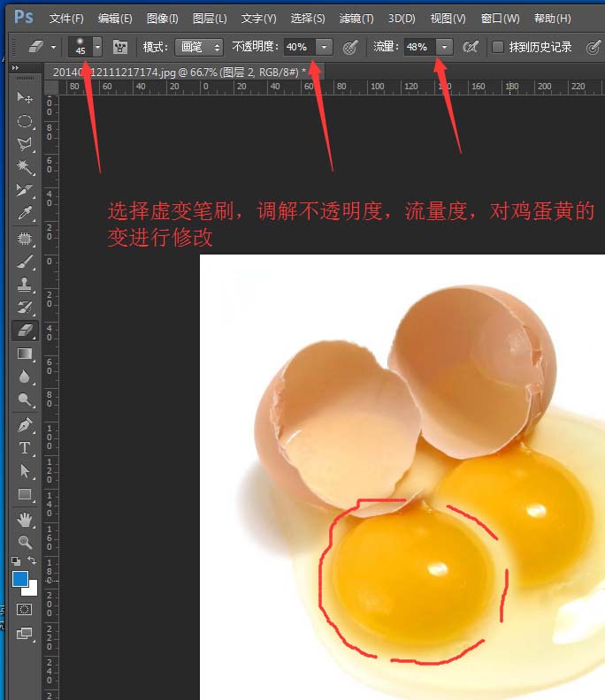Open the 图像(I) menu

pyautogui.click(x=162, y=19)
